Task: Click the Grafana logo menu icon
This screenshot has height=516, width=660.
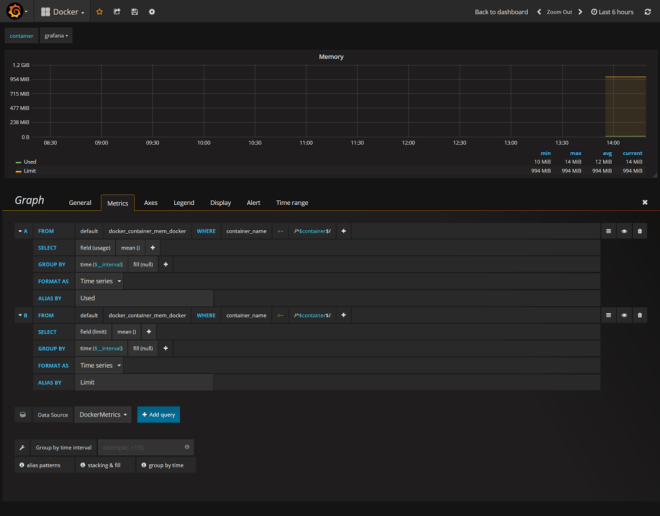Action: point(16,12)
